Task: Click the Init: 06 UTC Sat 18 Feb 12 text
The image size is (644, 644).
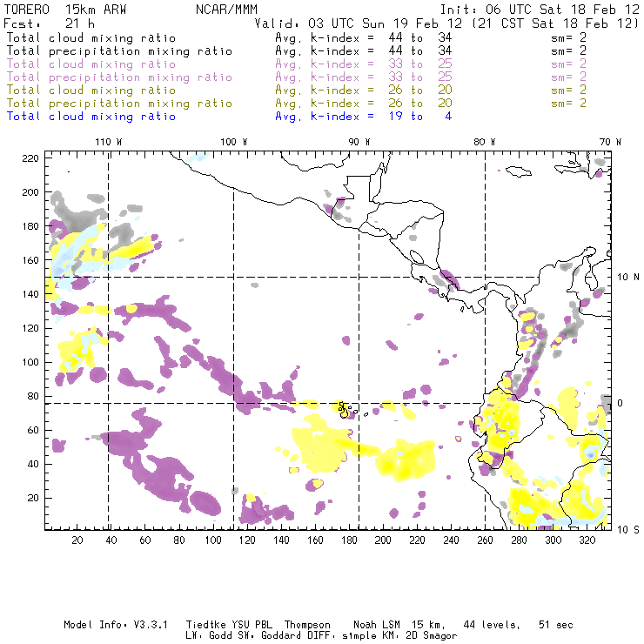Action: [540, 9]
